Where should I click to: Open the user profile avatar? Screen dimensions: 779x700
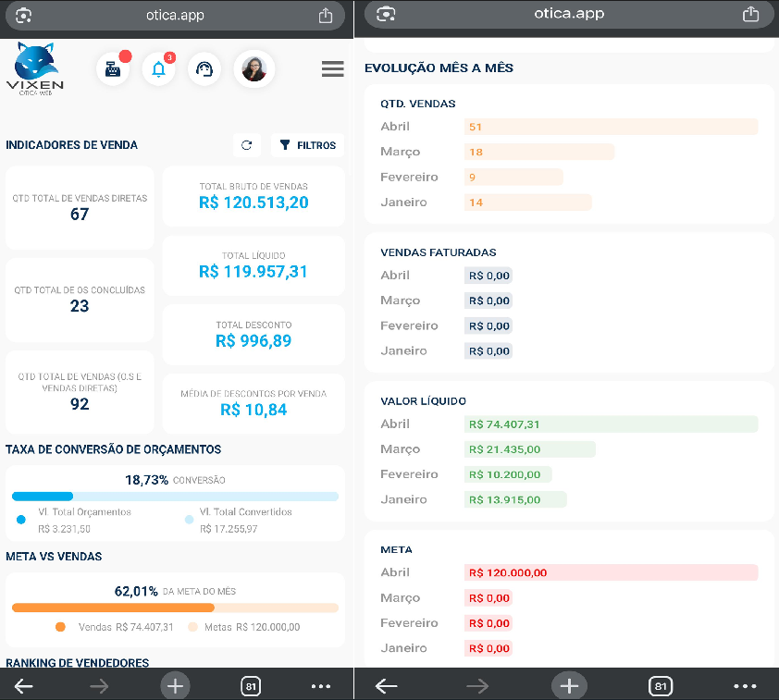tap(253, 69)
